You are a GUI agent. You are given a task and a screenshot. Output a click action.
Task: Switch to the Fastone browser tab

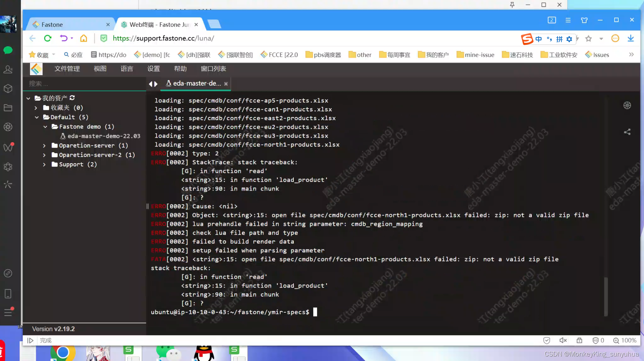pos(70,25)
